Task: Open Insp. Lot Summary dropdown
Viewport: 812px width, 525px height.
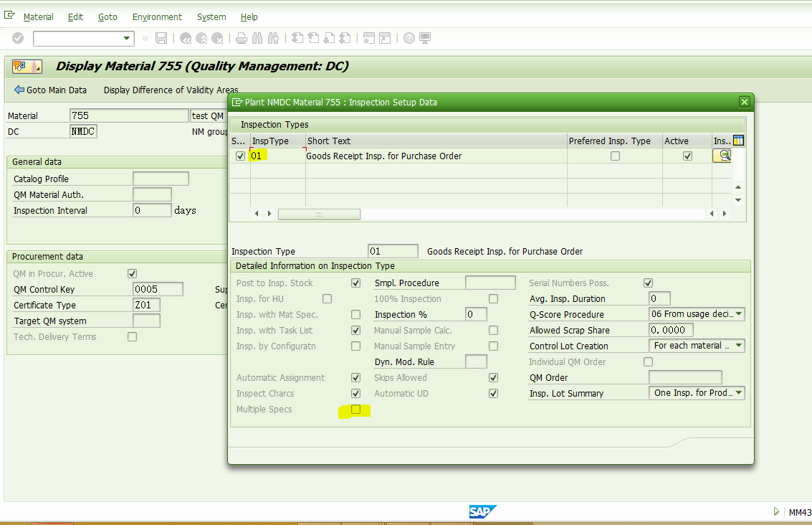Action: (x=739, y=393)
